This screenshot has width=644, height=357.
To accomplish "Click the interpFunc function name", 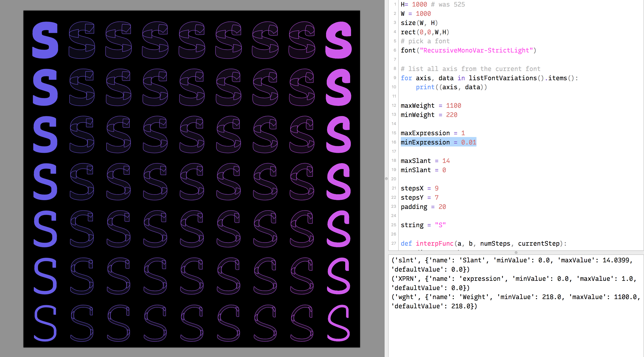I will (x=434, y=243).
